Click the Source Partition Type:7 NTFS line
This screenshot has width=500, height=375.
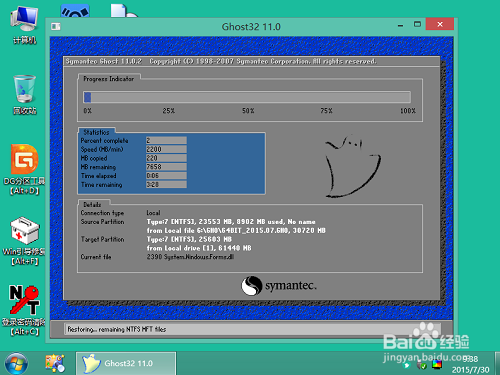coord(231,222)
